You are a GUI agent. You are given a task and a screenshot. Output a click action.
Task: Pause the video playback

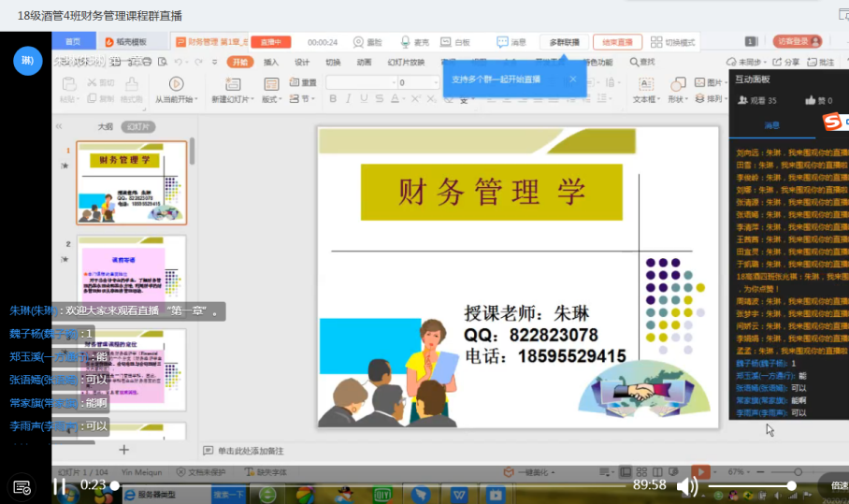[x=59, y=485]
